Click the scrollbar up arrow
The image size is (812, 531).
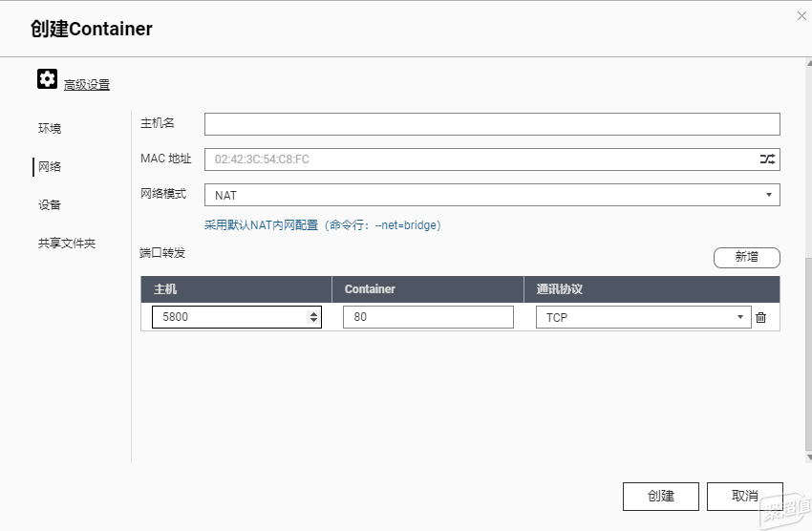click(809, 63)
